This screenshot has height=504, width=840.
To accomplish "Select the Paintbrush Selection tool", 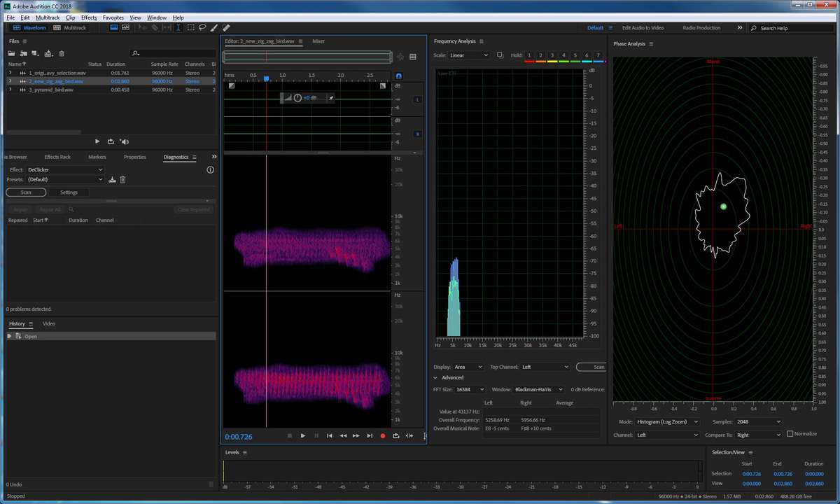I will coord(214,28).
